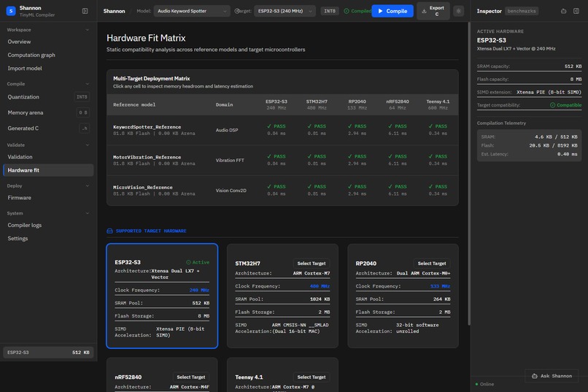Select Target on the nRF52840 card

(191, 377)
